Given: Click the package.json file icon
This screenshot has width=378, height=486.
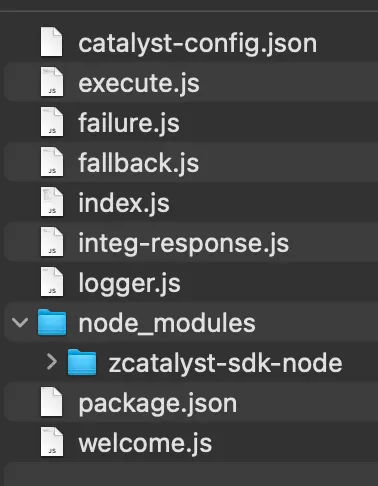Looking at the screenshot, I should (x=52, y=402).
